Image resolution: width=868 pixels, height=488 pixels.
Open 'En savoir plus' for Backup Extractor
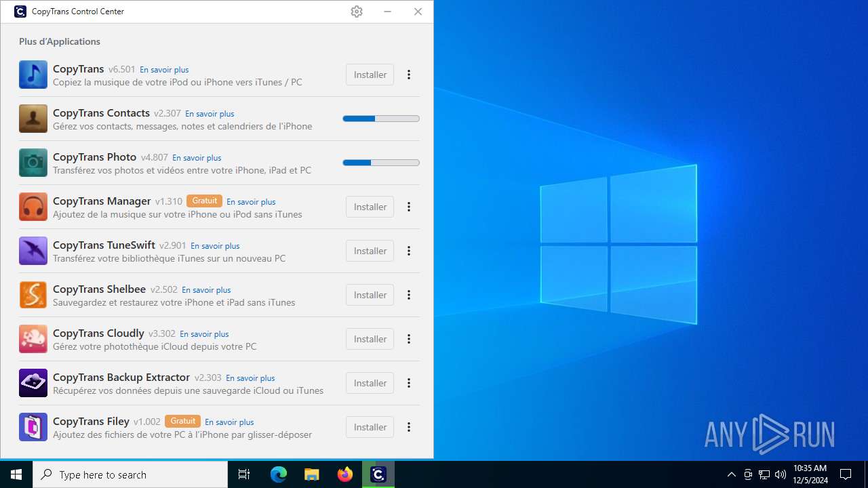(x=250, y=378)
